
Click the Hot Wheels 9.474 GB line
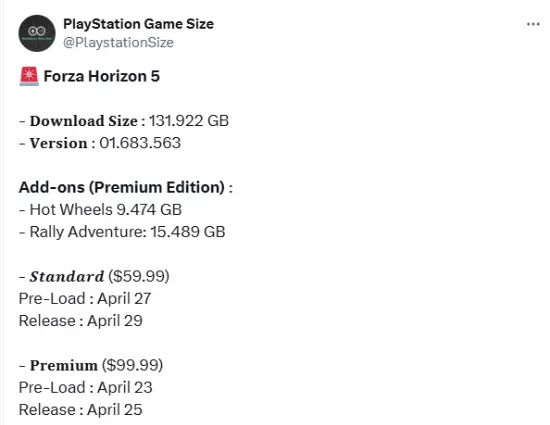point(100,210)
